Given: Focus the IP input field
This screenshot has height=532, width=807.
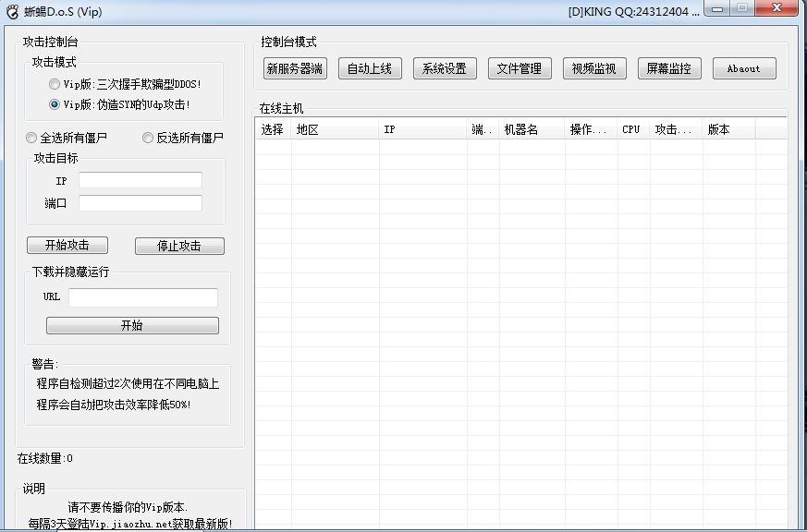Looking at the screenshot, I should point(141,180).
